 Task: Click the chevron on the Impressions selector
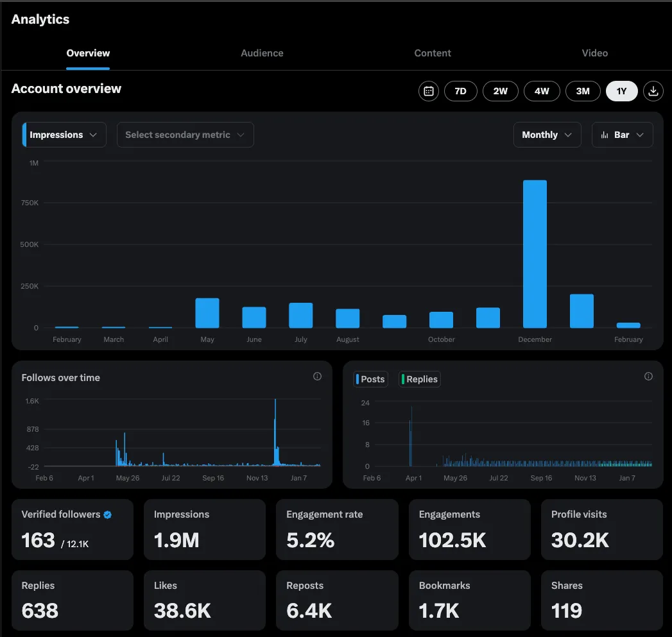click(x=93, y=135)
